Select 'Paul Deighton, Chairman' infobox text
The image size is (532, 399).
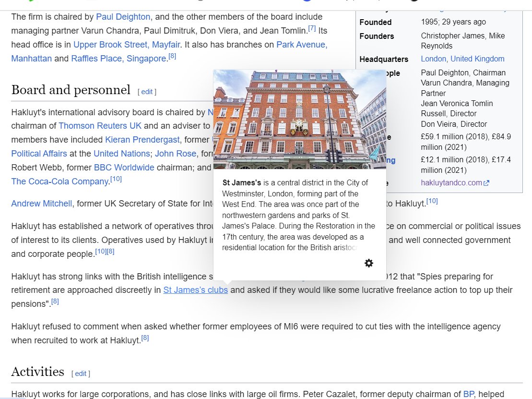(463, 73)
